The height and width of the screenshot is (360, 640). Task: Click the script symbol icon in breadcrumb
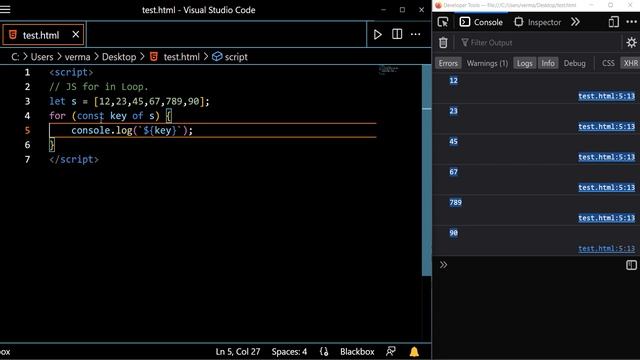tap(217, 56)
